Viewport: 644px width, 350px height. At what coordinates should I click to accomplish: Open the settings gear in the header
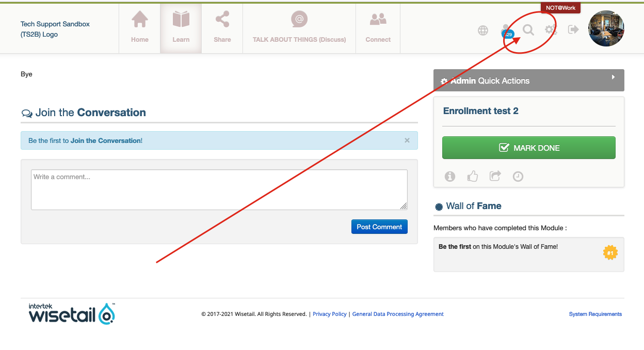551,30
